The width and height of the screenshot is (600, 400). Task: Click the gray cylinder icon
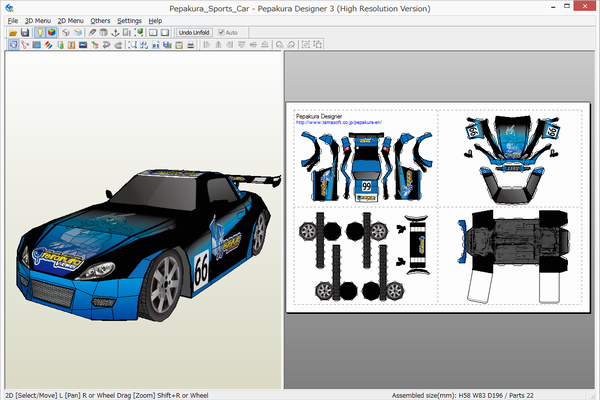click(103, 33)
